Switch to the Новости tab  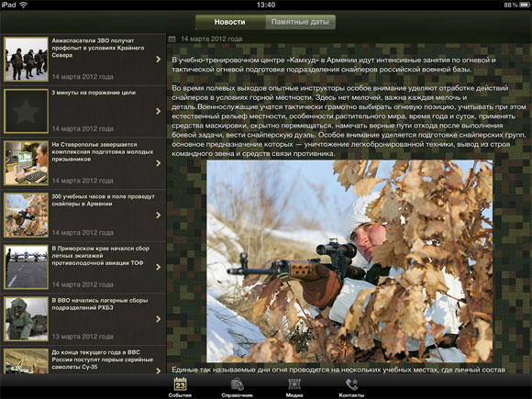230,22
